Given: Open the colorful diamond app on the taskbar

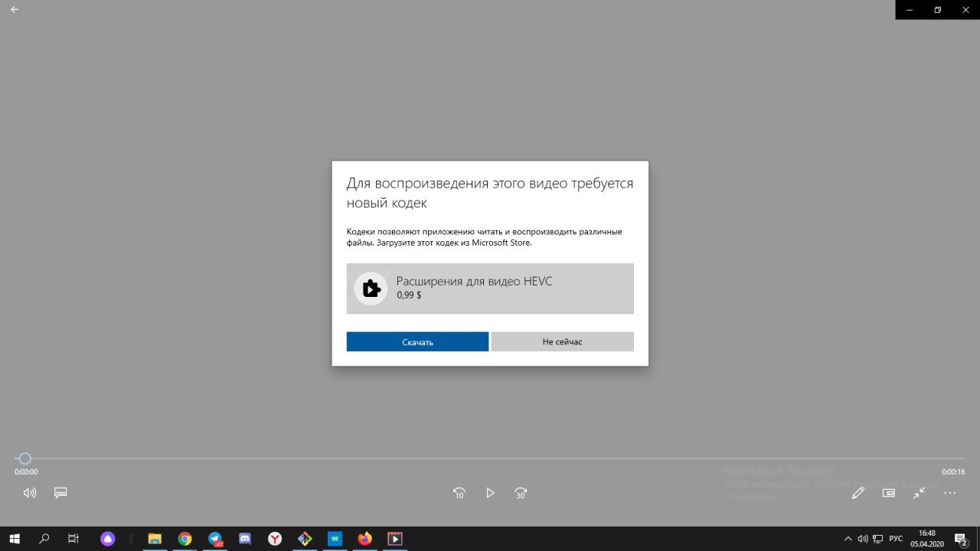Looking at the screenshot, I should [305, 539].
